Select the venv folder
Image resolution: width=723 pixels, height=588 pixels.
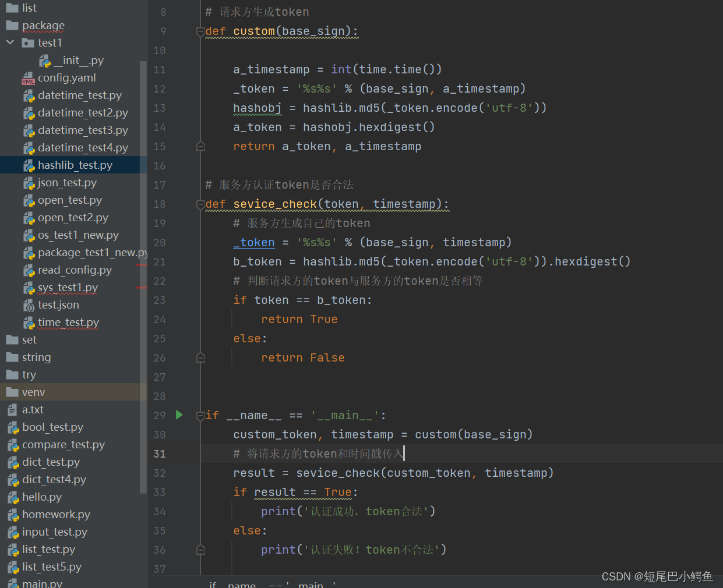click(32, 392)
